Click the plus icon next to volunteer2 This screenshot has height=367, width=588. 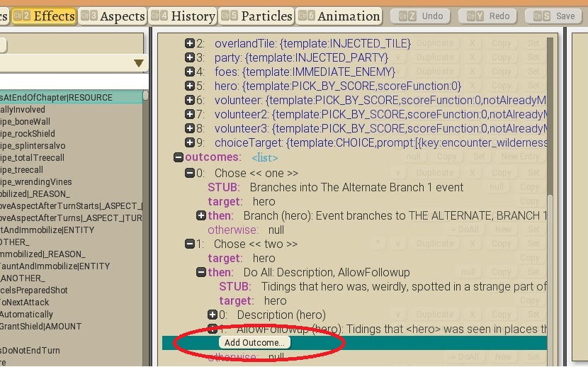190,114
